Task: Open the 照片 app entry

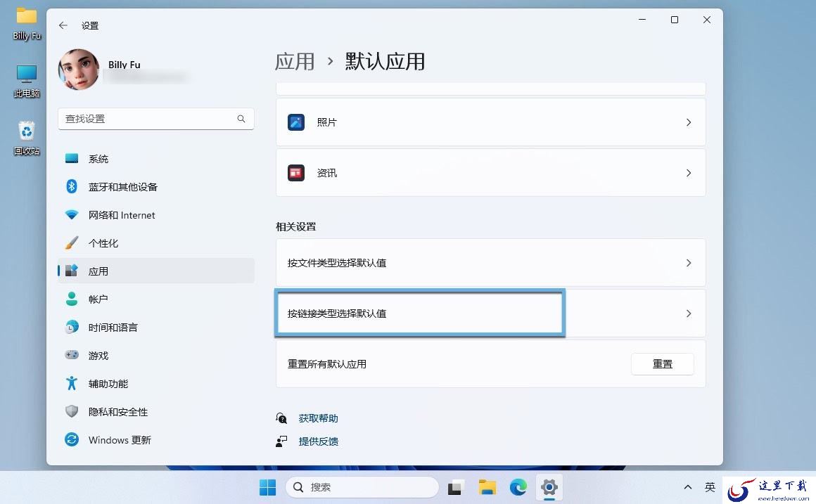Action: [490, 122]
